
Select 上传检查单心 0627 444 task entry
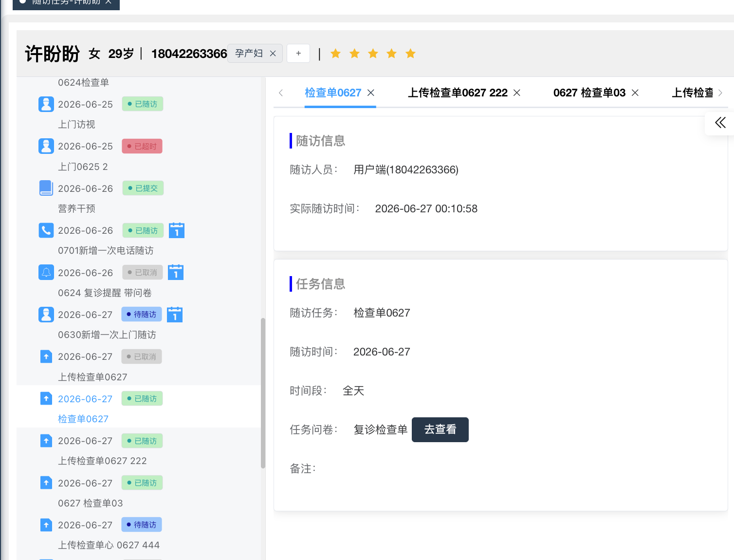109,545
